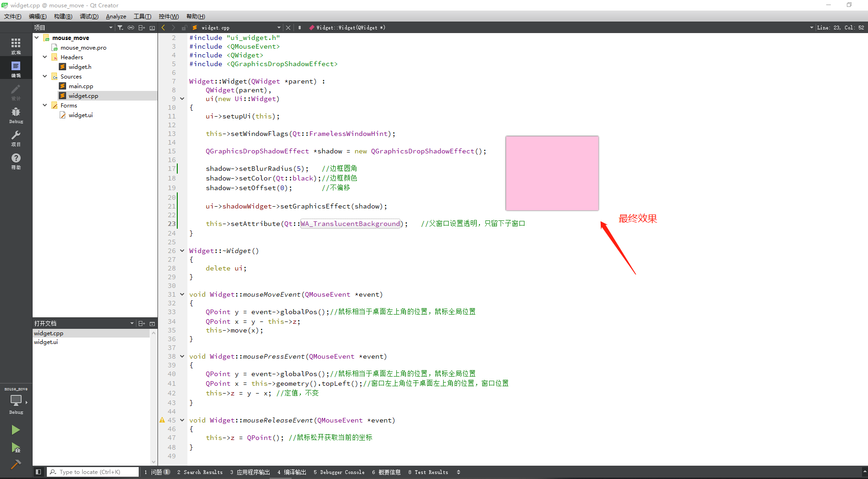This screenshot has width=868, height=479.
Task: Click the synchronize-with-editor link icon
Action: pos(131,27)
